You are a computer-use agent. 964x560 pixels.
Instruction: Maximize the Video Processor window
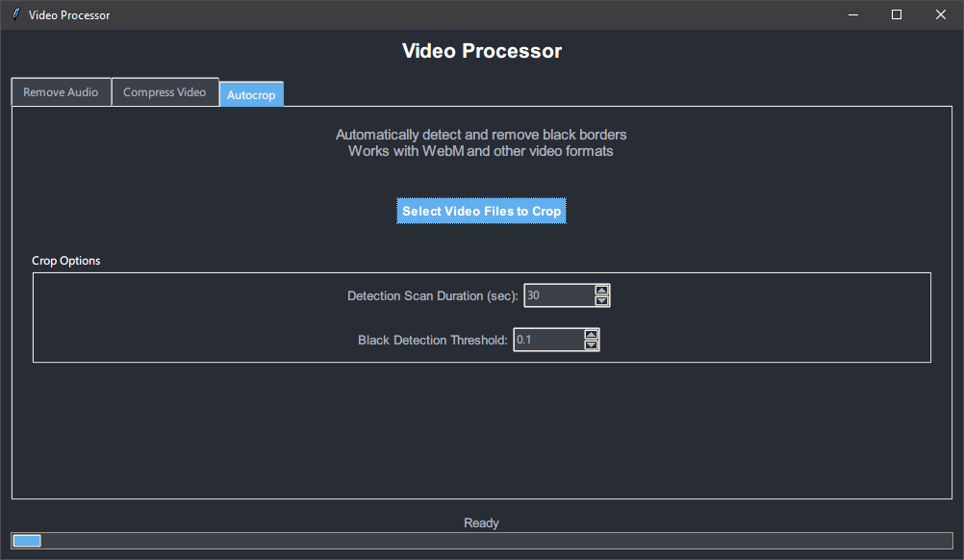[x=897, y=14]
